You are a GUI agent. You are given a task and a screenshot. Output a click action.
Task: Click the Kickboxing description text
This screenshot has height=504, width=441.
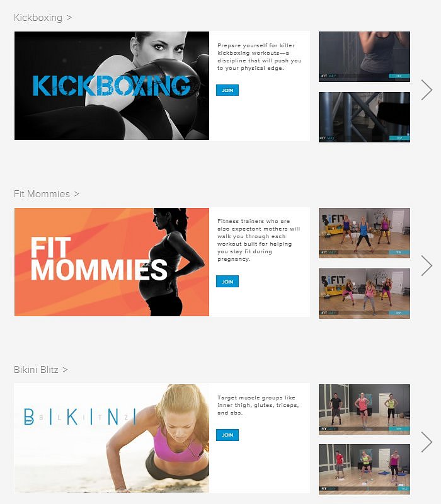260,57
